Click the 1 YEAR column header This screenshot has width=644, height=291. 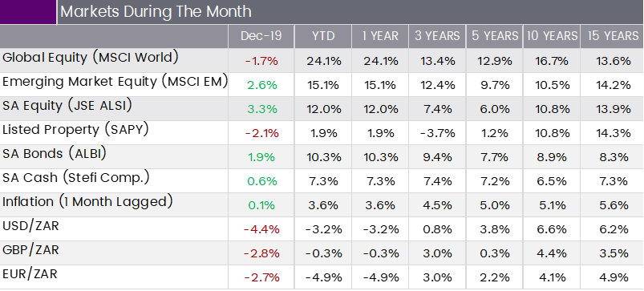[380, 36]
